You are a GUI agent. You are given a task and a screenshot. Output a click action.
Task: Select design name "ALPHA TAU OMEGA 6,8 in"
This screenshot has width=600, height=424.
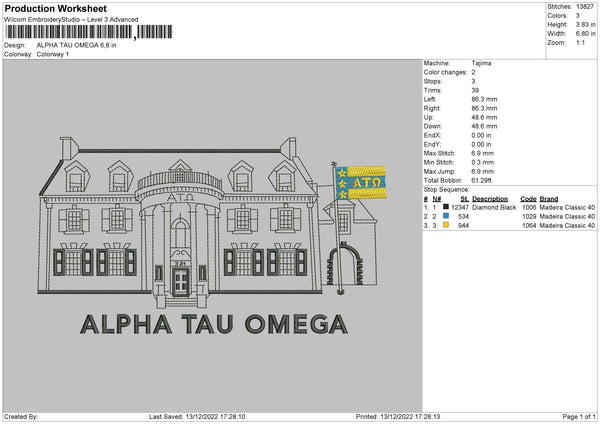(x=77, y=45)
